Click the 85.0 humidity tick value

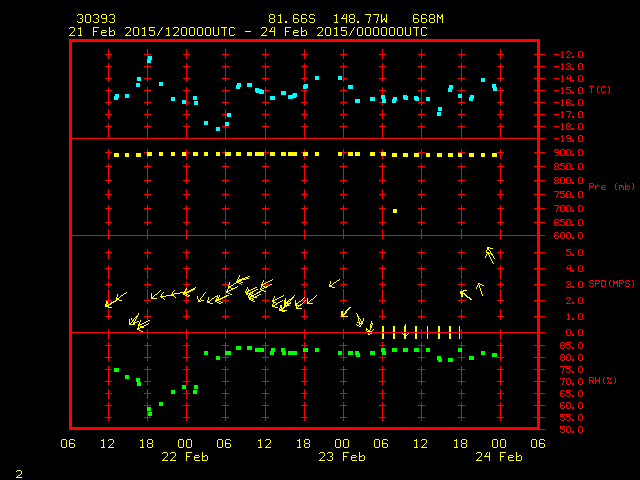pyautogui.click(x=571, y=346)
